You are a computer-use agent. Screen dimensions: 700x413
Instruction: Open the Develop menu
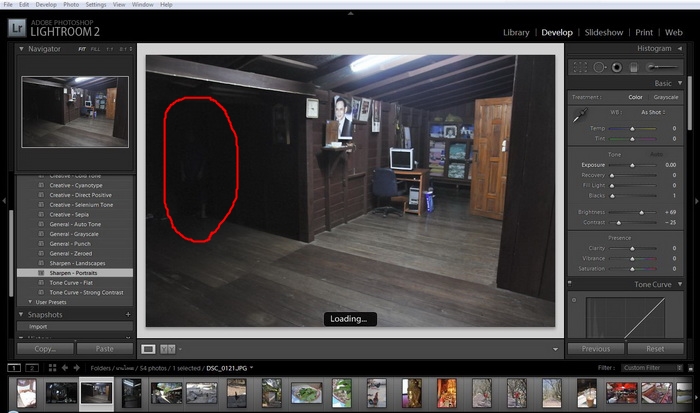(x=46, y=4)
